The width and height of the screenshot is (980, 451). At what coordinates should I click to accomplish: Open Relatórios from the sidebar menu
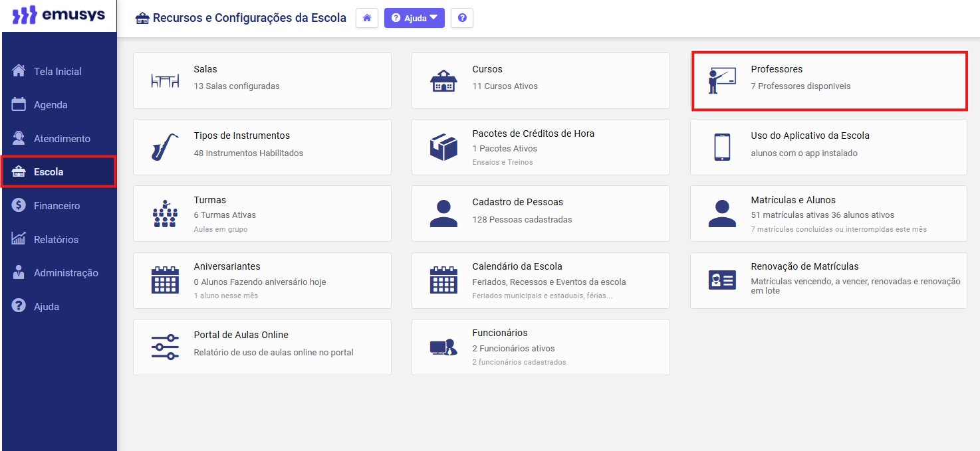(56, 240)
